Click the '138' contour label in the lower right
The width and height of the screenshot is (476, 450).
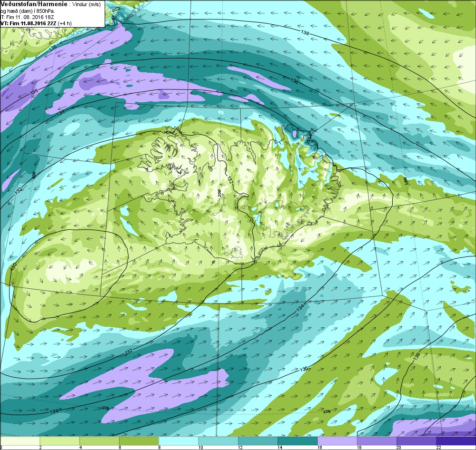417,356
